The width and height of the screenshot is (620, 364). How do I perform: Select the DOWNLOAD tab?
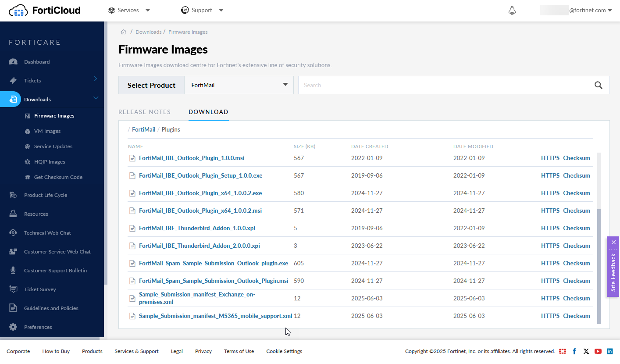tap(208, 112)
